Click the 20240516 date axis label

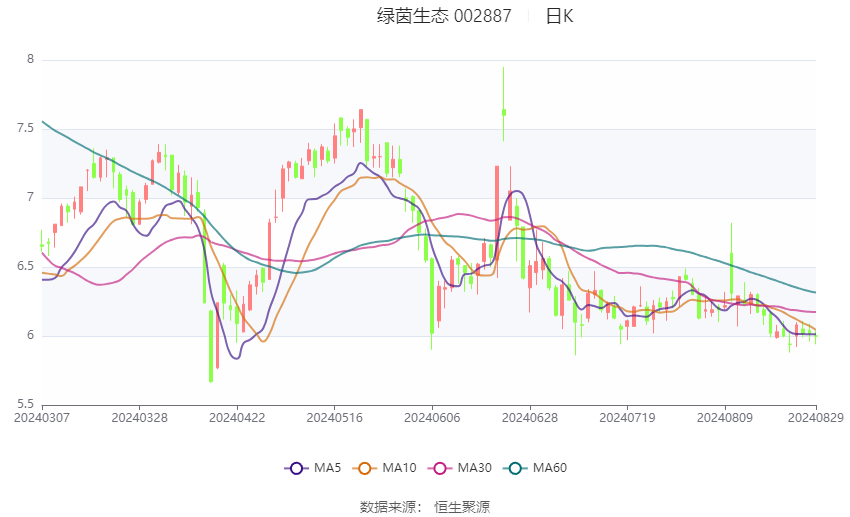334,418
